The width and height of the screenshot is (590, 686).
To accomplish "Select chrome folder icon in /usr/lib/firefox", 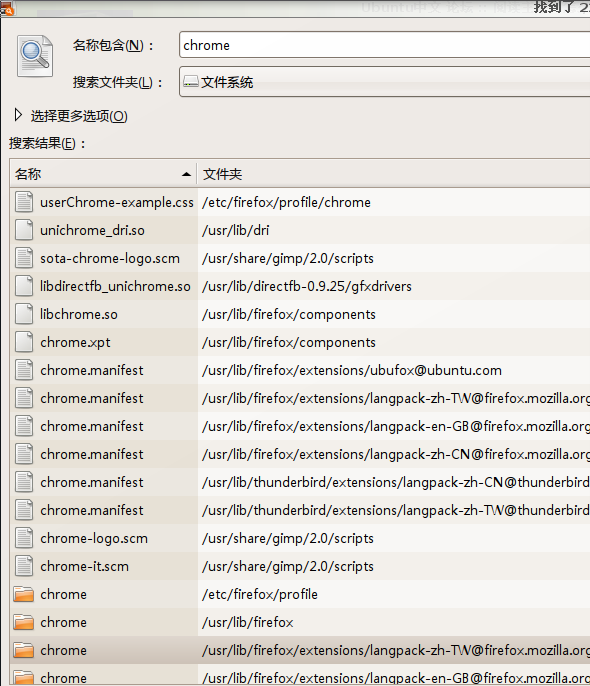I will (x=24, y=622).
